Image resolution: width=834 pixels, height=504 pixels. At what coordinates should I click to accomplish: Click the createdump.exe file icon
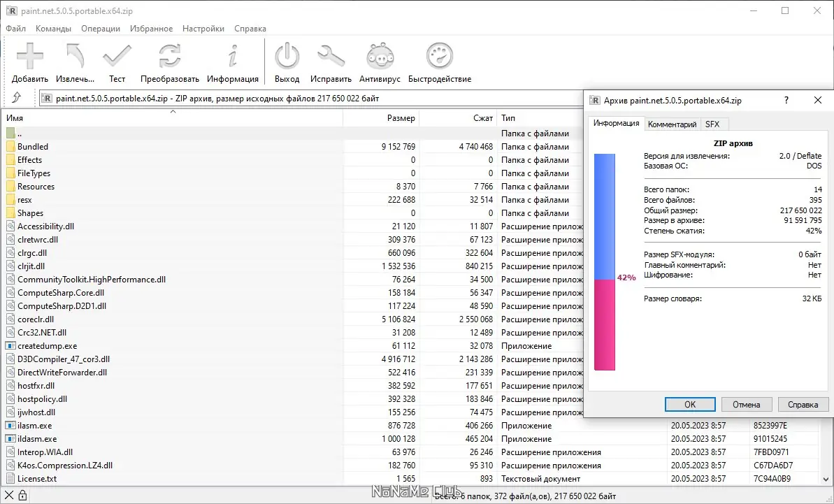click(10, 346)
